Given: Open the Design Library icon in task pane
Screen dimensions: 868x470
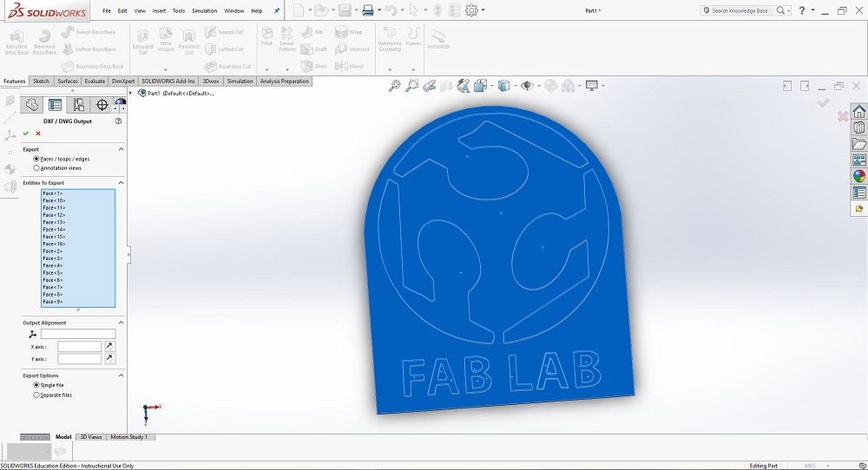Looking at the screenshot, I should [x=858, y=127].
